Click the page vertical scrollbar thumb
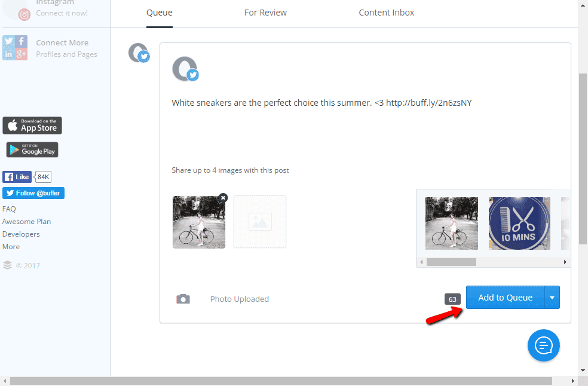The height and width of the screenshot is (386, 588). tap(583, 159)
